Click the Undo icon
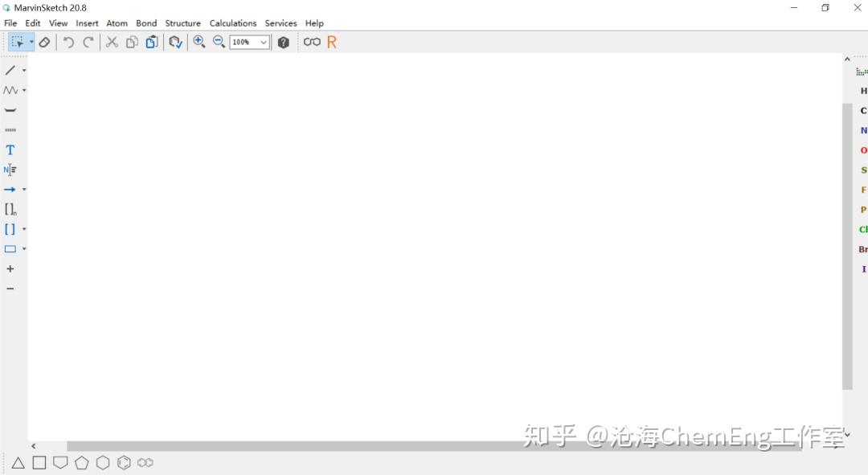Image resolution: width=868 pixels, height=475 pixels. coord(68,42)
